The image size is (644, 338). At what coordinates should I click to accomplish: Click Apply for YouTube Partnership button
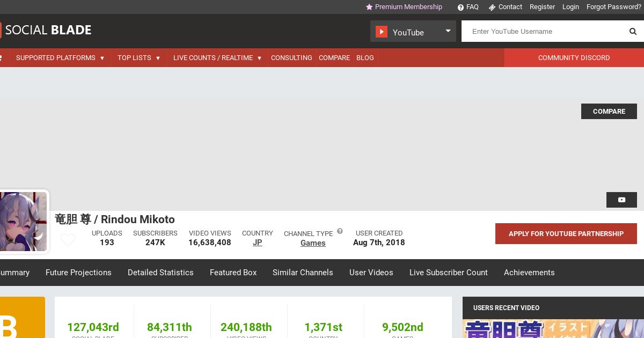click(x=566, y=234)
